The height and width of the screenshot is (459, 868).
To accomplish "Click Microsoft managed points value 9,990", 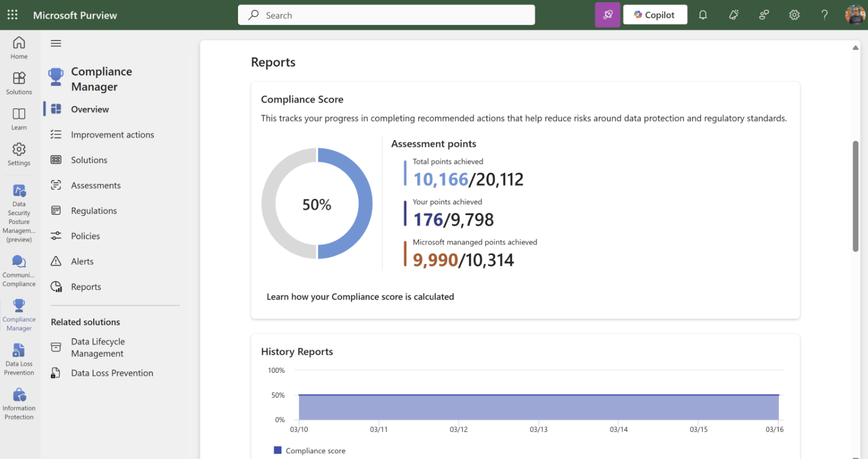I will (435, 260).
